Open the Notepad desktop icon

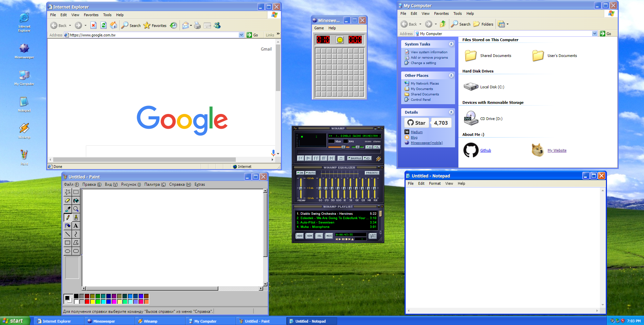click(x=24, y=104)
